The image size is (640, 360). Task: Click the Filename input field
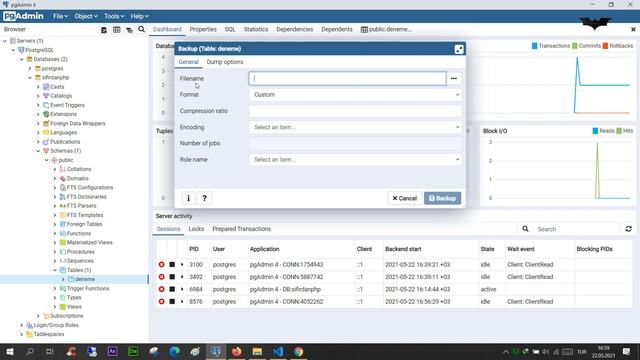pyautogui.click(x=348, y=78)
